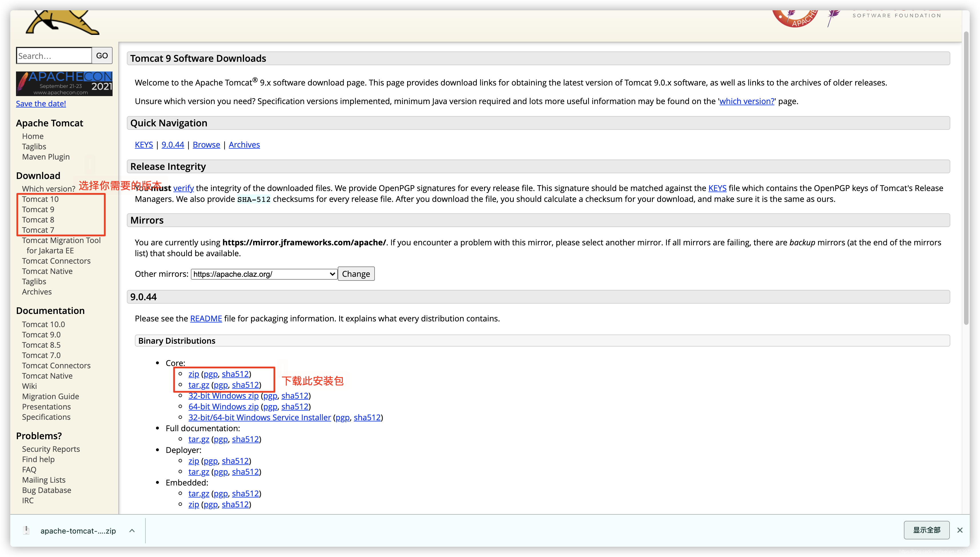This screenshot has height=557, width=980.
Task: Open the Save the date! link
Action: pyautogui.click(x=41, y=104)
